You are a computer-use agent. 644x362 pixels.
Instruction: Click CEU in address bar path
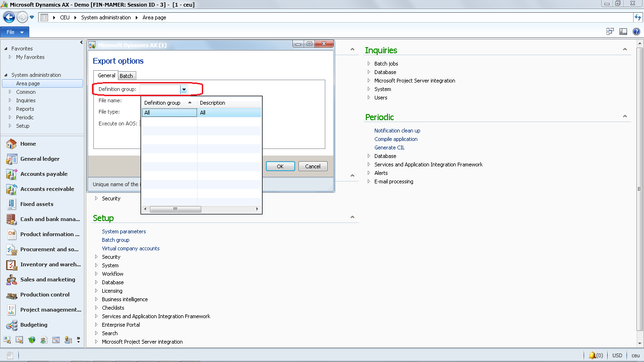coord(65,17)
